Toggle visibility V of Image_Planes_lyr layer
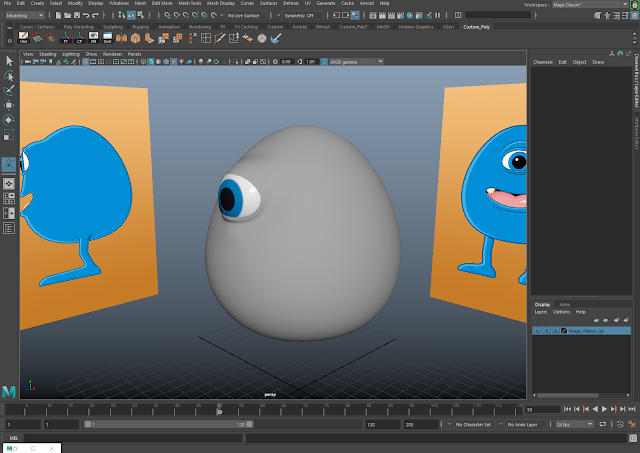This screenshot has width=640, height=453. pos(537,330)
